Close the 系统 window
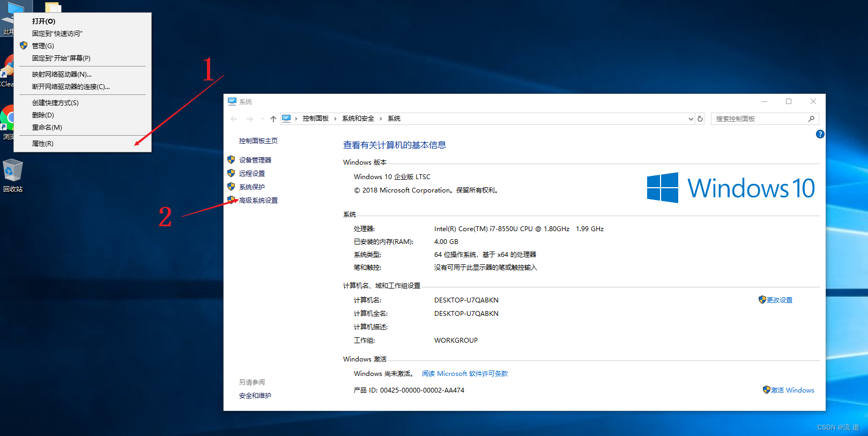This screenshot has height=436, width=868. (813, 101)
